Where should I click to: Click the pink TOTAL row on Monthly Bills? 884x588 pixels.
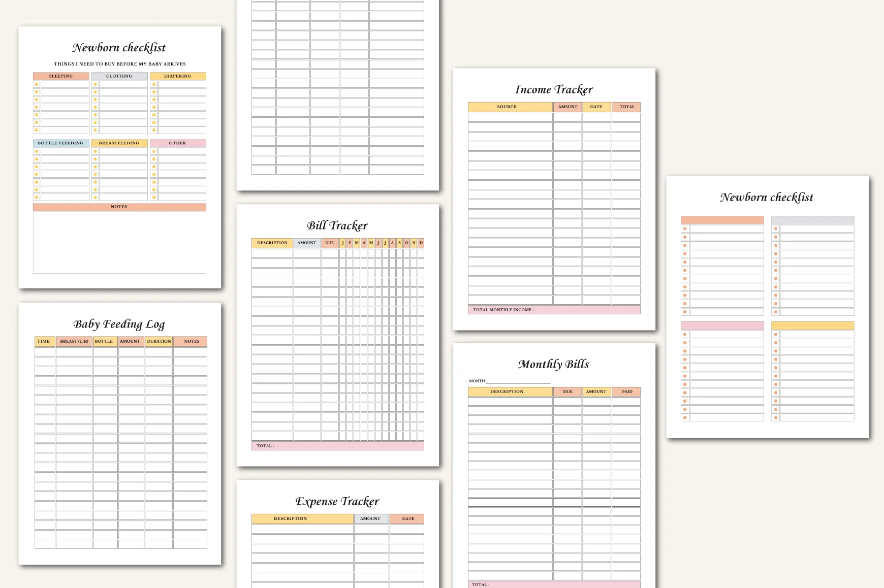pyautogui.click(x=554, y=584)
